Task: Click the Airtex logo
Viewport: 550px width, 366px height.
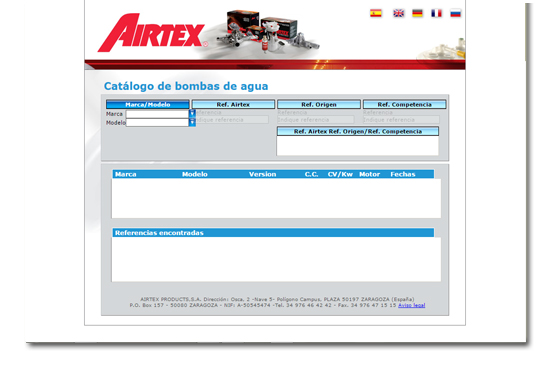Action: coord(152,33)
